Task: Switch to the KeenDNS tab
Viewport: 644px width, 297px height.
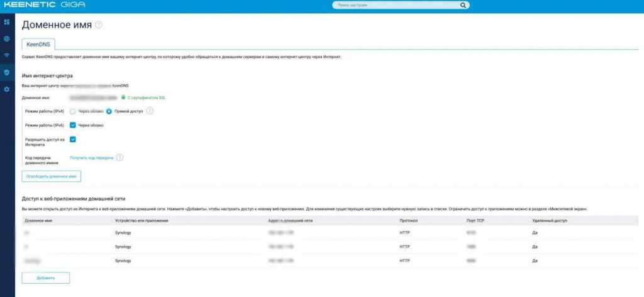Action: point(38,44)
